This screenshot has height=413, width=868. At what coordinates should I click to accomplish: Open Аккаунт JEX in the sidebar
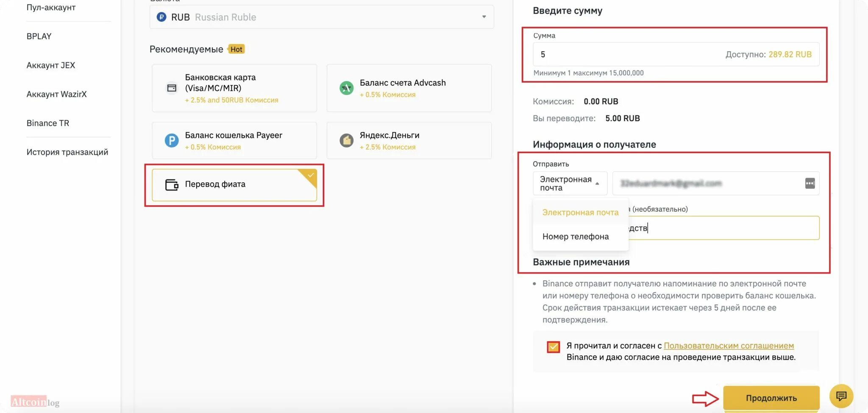(51, 65)
